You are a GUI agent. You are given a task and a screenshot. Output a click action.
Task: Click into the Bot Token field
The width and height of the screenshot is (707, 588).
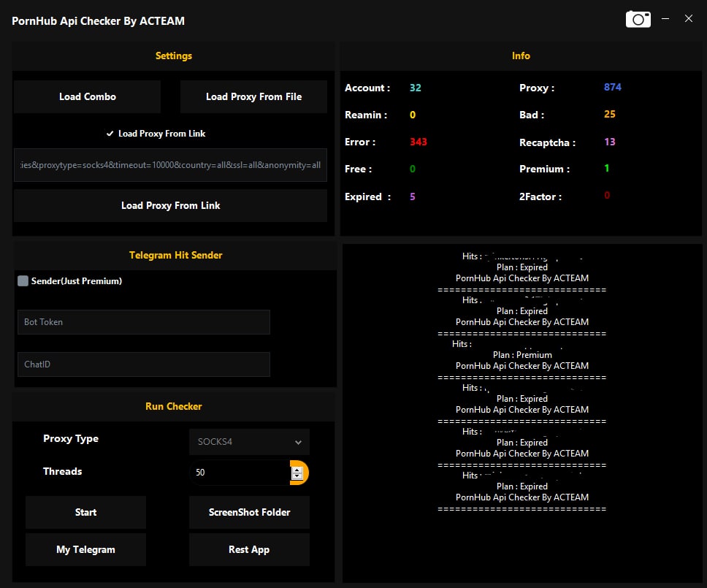pos(144,322)
